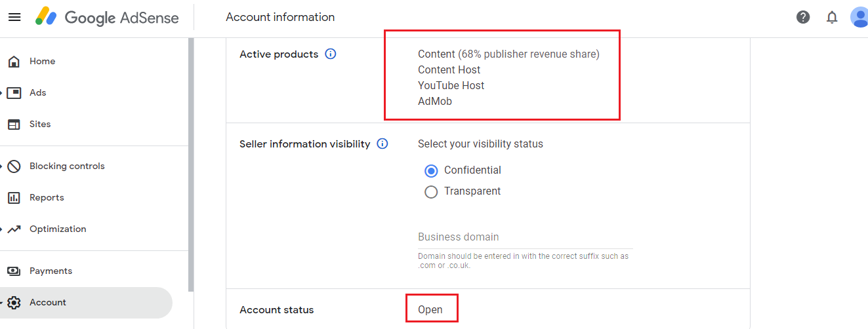Image resolution: width=868 pixels, height=329 pixels.
Task: Expand the Blocking controls section
Action: point(2,166)
